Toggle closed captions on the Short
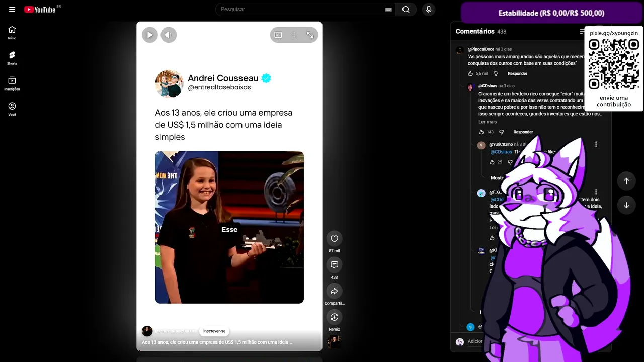This screenshot has width=644, height=362. (x=278, y=35)
